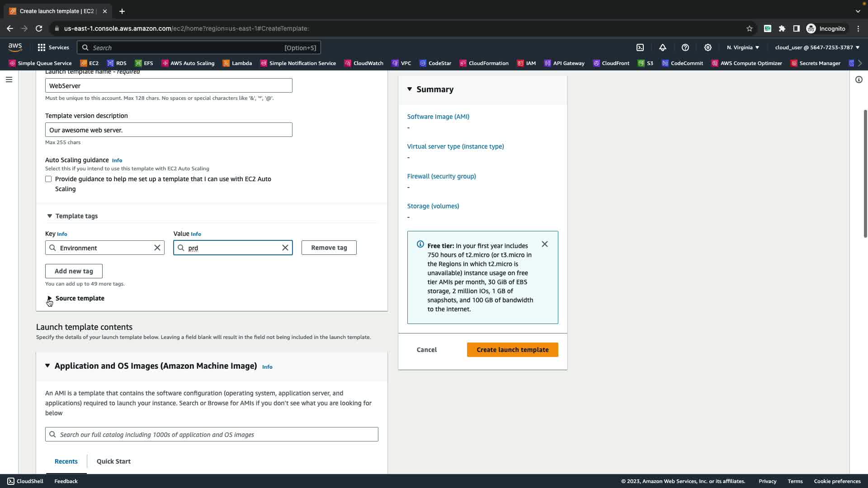Enable Auto Scaling guidance checkbox
The image size is (868, 488).
point(48,179)
